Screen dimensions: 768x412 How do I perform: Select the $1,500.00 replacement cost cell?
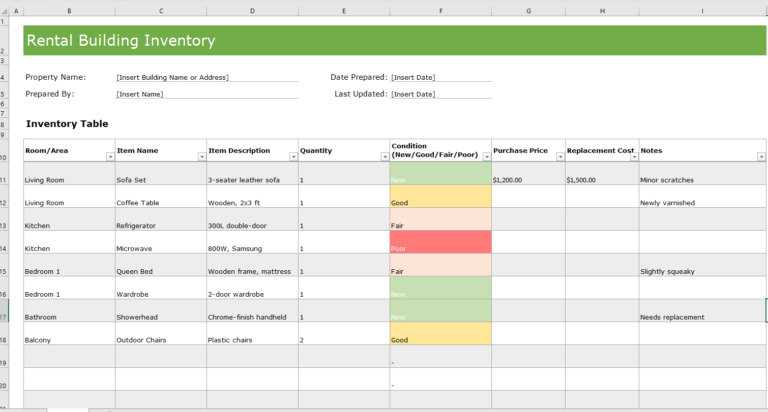[602, 173]
